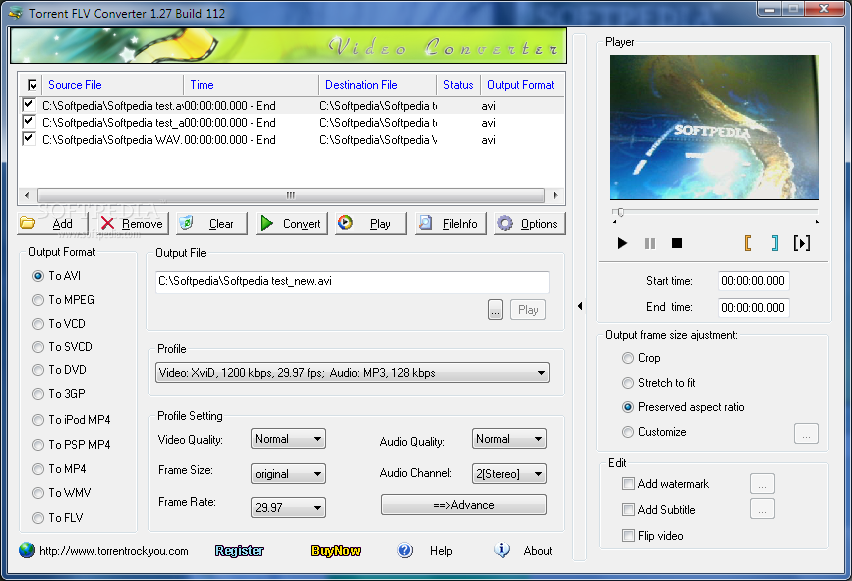Select the To AVI output format
The width and height of the screenshot is (852, 581).
pos(57,276)
